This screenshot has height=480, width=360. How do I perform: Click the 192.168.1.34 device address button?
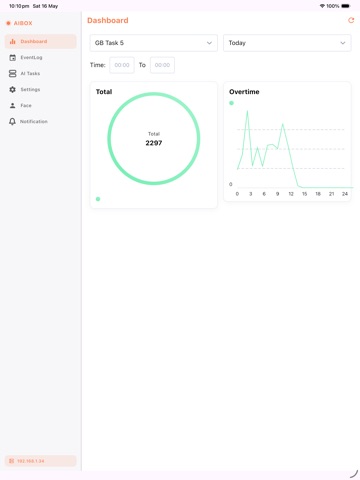coord(41,461)
